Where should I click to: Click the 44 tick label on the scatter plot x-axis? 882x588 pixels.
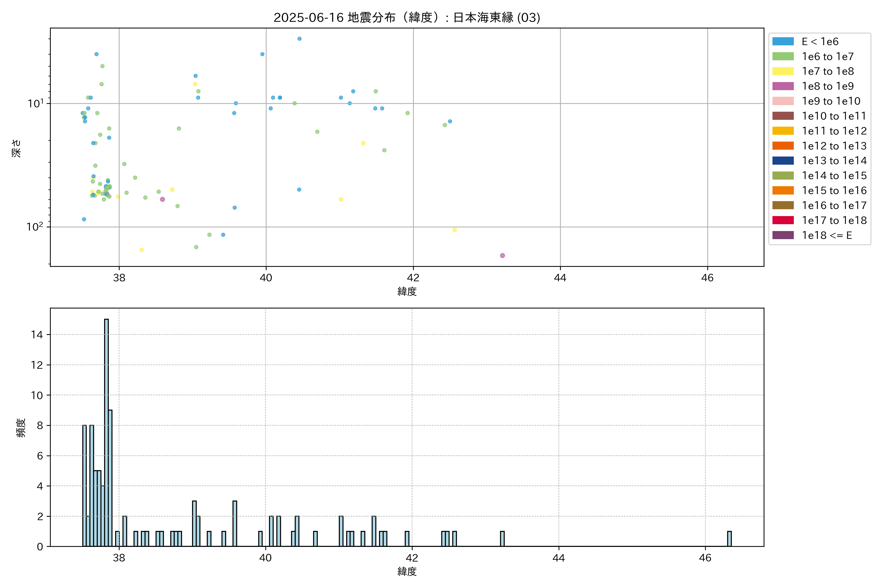click(560, 278)
